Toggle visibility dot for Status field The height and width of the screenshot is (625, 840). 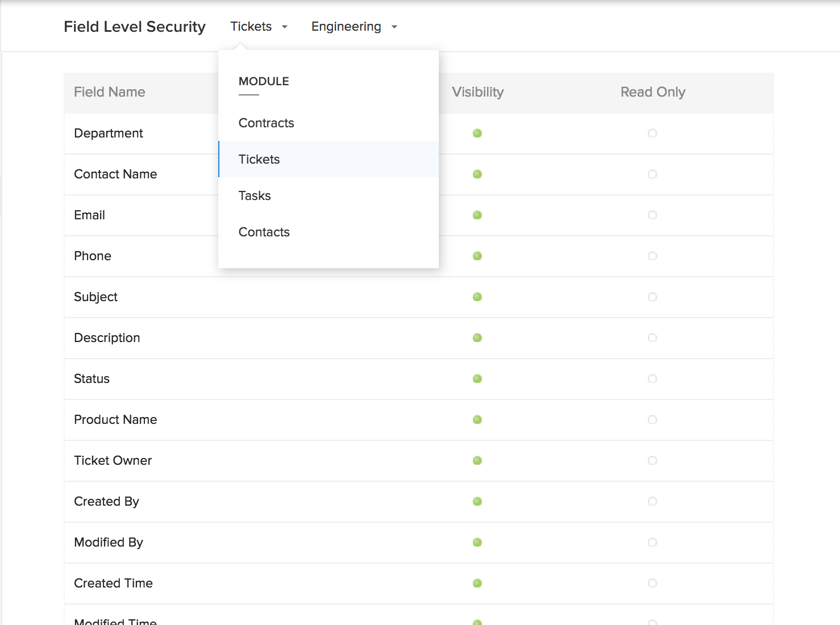(x=477, y=378)
